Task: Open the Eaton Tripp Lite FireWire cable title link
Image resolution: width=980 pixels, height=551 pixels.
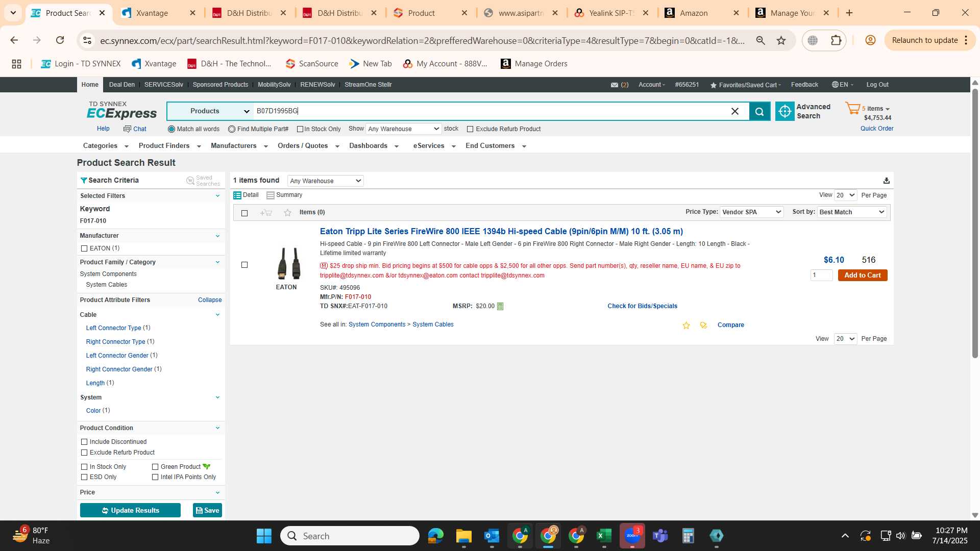Action: 501,232
